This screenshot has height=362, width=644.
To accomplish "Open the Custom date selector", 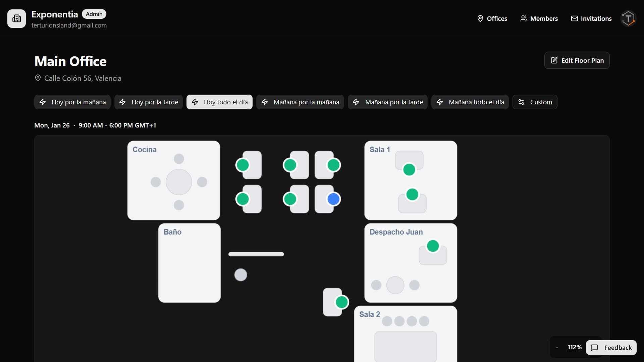I will [x=535, y=102].
